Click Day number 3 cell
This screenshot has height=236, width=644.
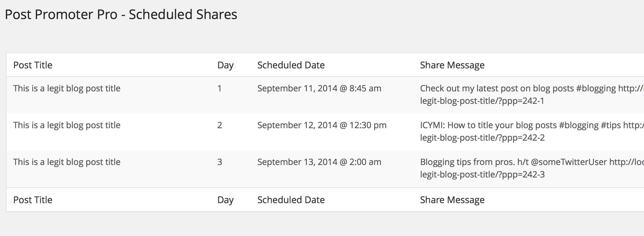(220, 162)
